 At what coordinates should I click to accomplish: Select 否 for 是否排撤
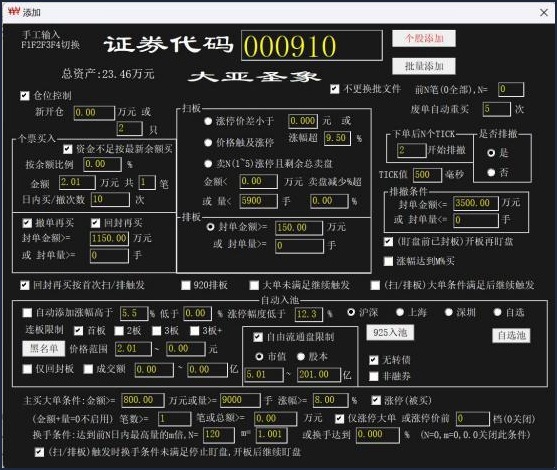coord(491,173)
